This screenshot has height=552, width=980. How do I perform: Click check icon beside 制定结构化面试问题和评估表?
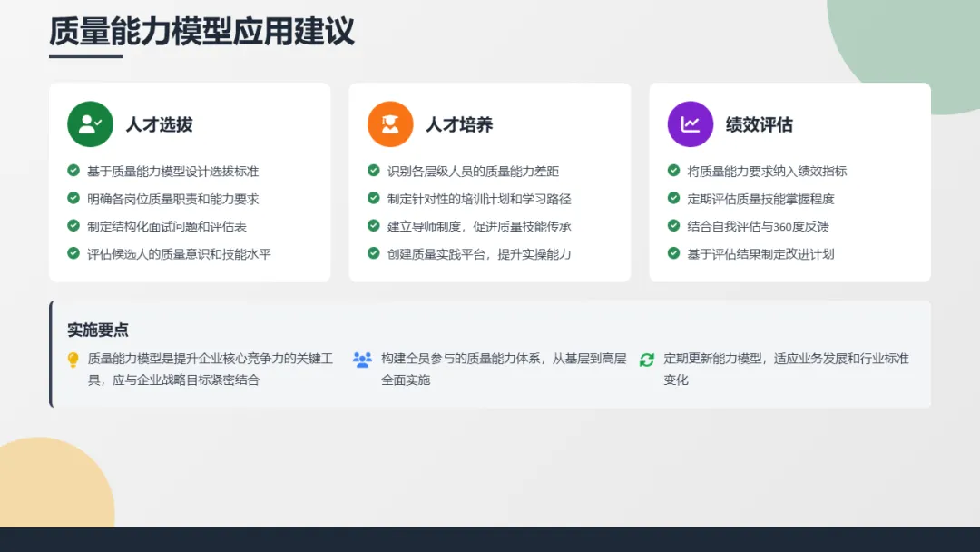[73, 226]
